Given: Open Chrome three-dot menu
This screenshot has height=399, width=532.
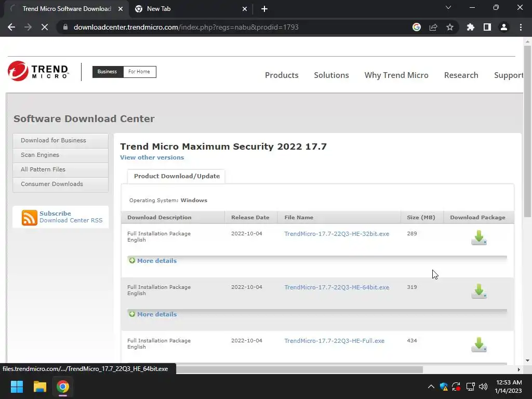Looking at the screenshot, I should coord(521,27).
